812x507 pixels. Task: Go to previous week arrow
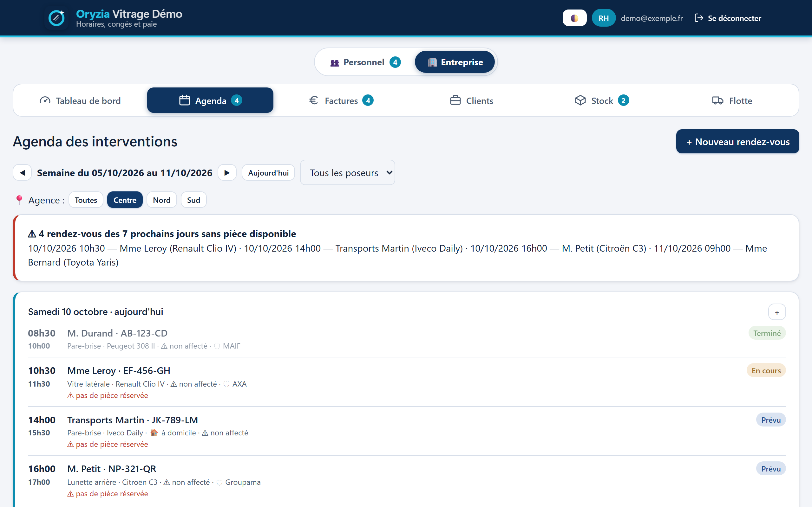click(x=22, y=173)
